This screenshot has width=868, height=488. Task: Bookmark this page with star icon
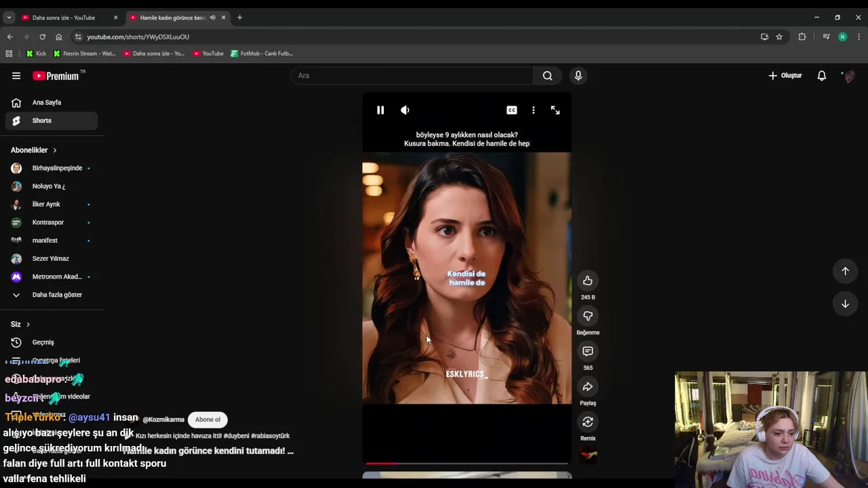779,37
